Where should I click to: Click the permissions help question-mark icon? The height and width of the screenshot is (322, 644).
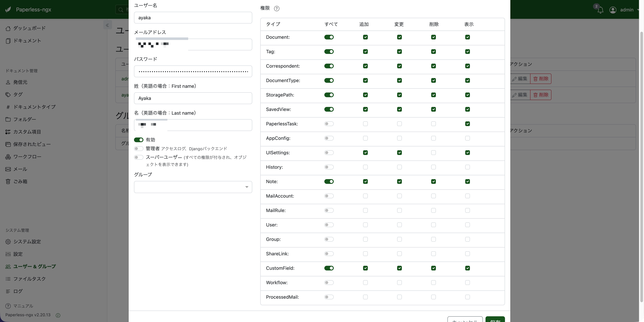[x=277, y=9]
